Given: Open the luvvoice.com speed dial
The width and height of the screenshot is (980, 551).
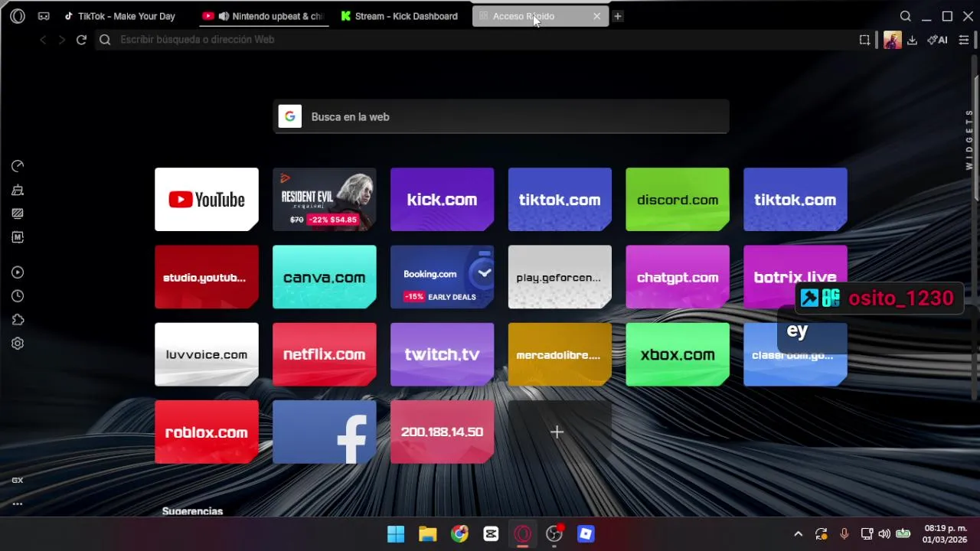Looking at the screenshot, I should pos(207,354).
